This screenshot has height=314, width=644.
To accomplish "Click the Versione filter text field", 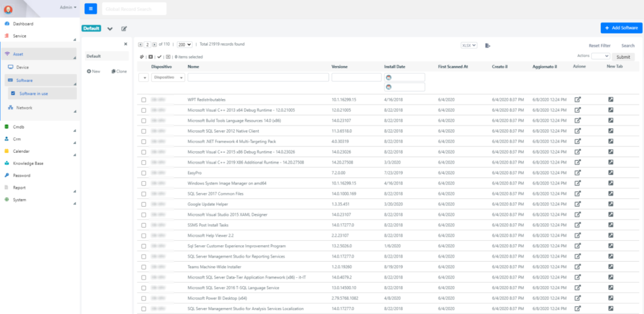I will pyautogui.click(x=356, y=77).
